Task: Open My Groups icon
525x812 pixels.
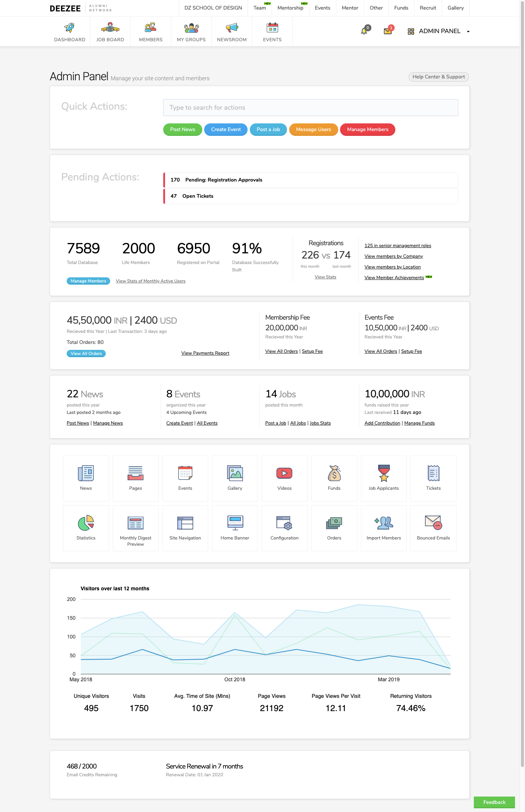Action: point(191,28)
